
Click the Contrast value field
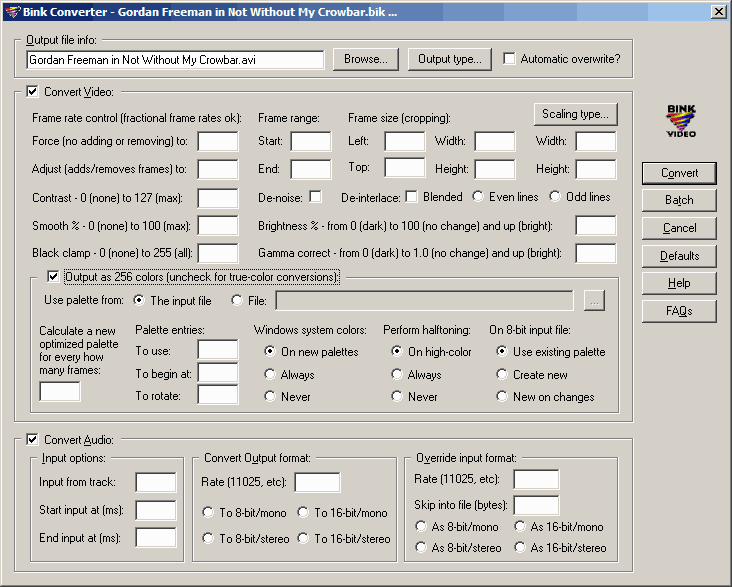pos(218,198)
